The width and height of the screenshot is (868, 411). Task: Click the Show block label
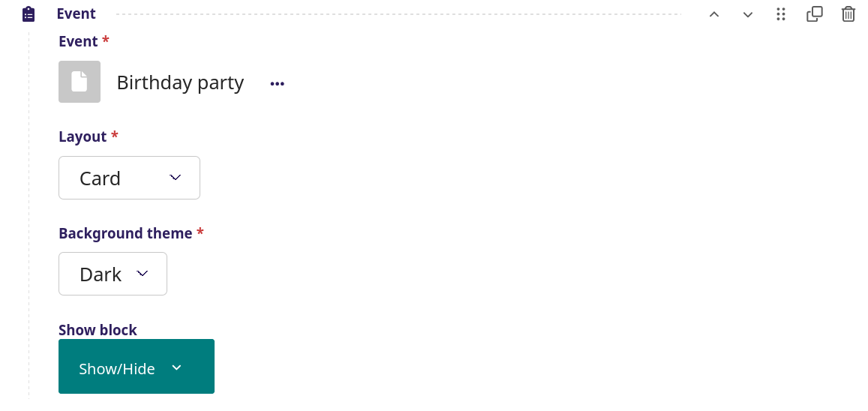[98, 330]
